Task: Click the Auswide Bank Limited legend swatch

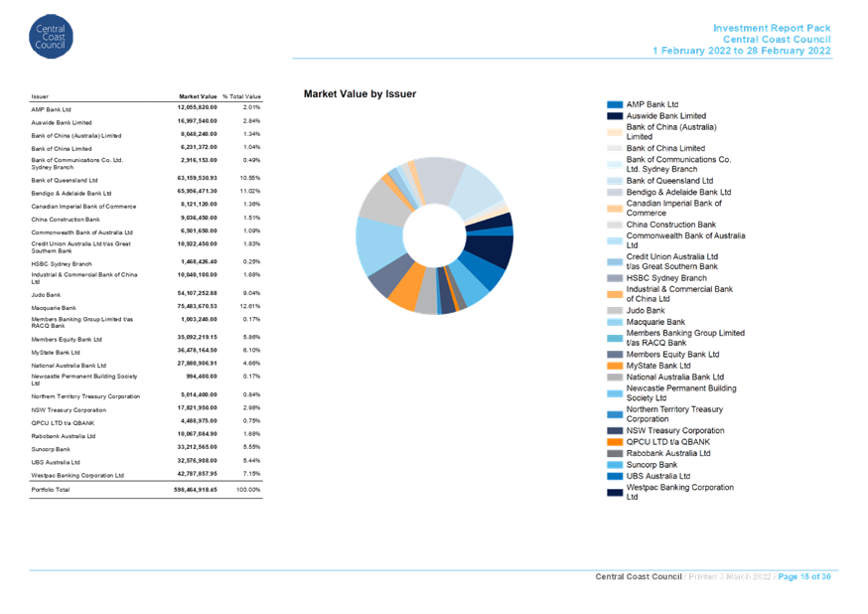Action: click(x=615, y=116)
